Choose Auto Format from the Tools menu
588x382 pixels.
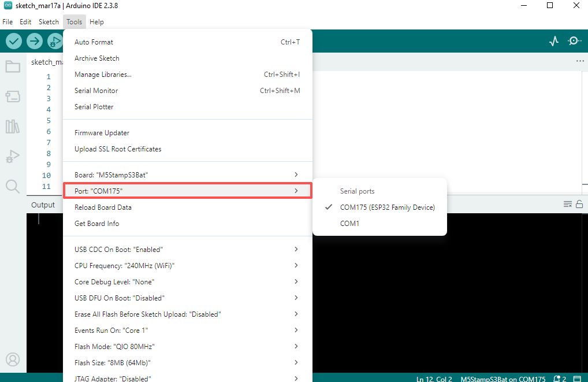coord(94,42)
